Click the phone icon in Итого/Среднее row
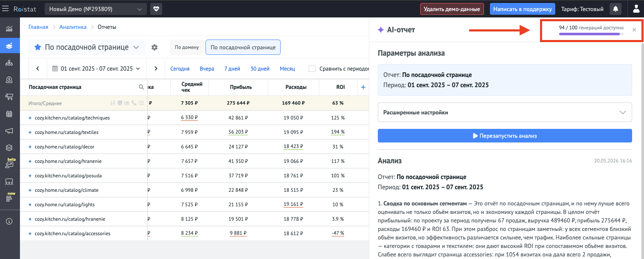 [x=134, y=103]
